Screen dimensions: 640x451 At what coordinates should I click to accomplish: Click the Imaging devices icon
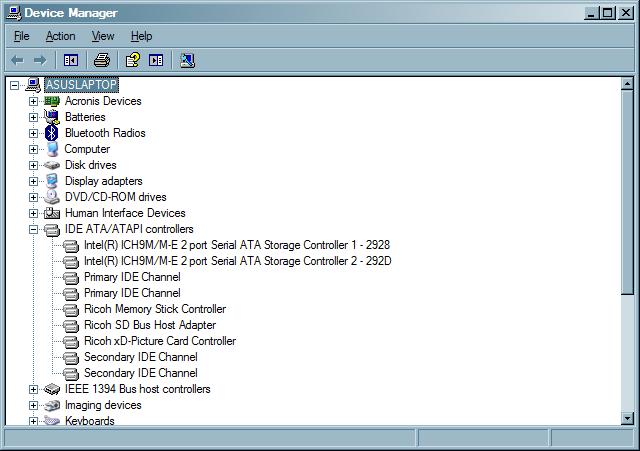[52, 405]
